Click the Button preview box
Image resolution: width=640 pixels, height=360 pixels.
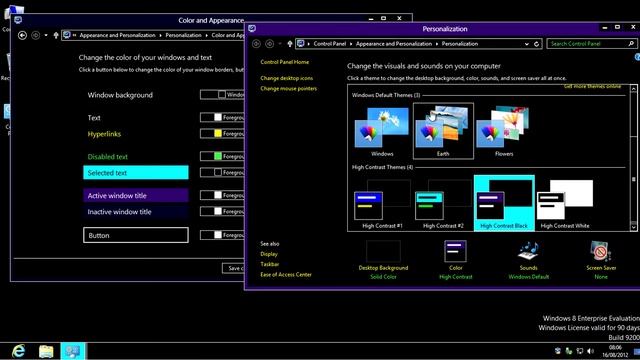(136, 235)
